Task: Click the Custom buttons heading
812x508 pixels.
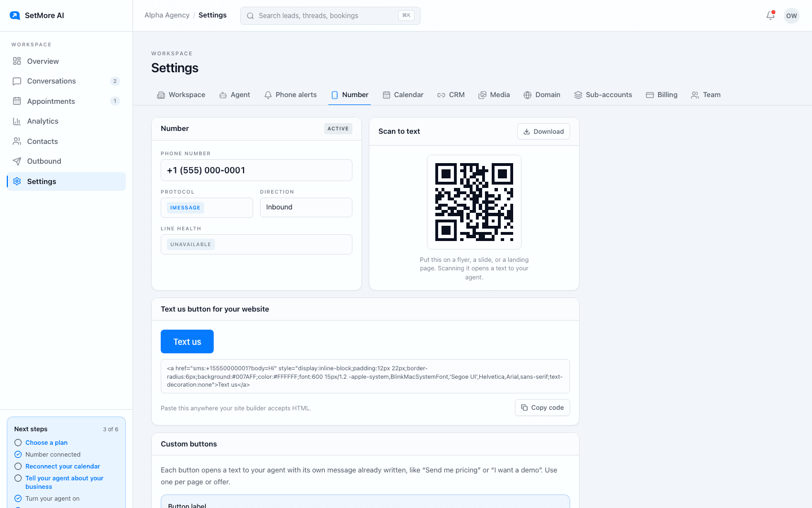Action: pos(189,444)
